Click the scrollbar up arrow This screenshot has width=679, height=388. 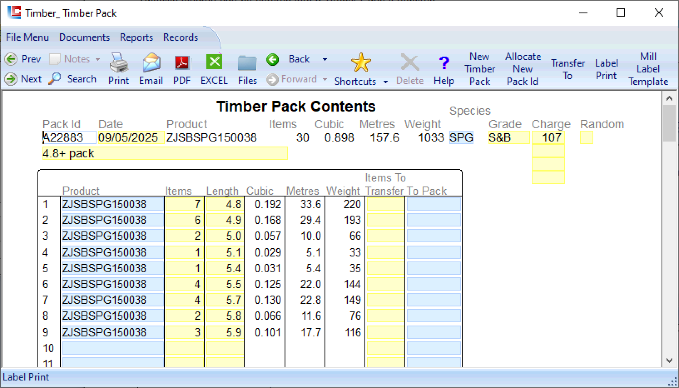(669, 99)
